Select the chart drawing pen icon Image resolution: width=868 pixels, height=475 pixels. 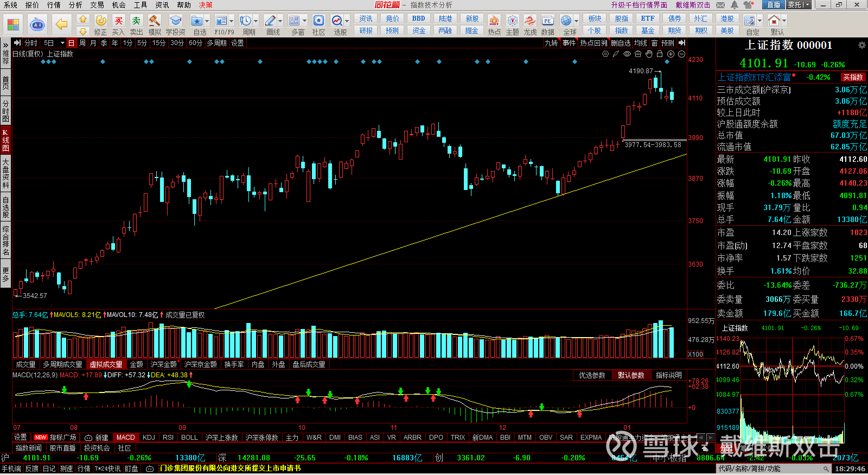(x=616, y=54)
